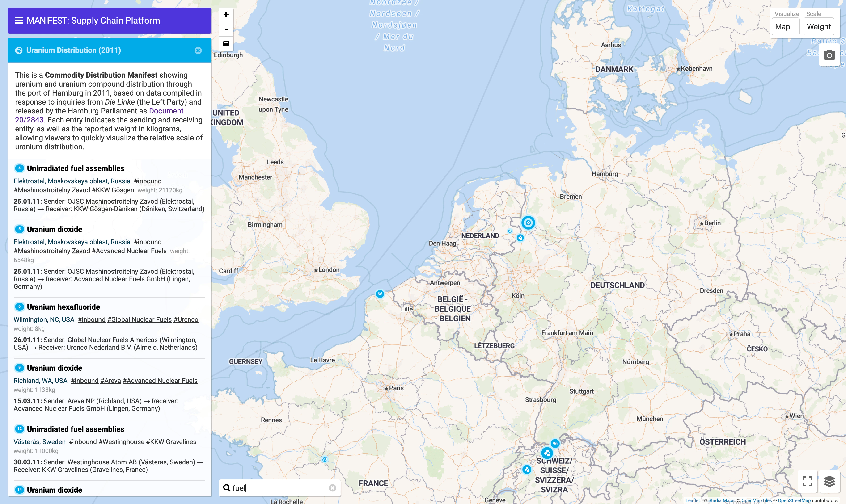Zoom out the map with minus button
This screenshot has width=846, height=504.
(x=226, y=29)
